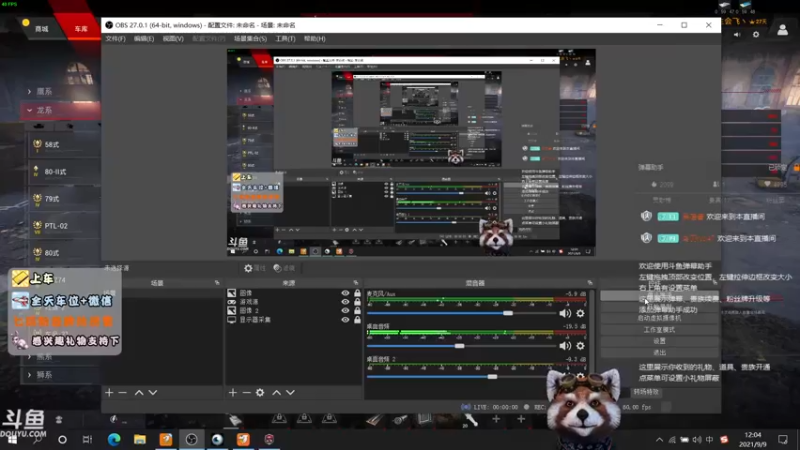
Task: Click OBS 退出 button in controls
Action: pyautogui.click(x=659, y=353)
